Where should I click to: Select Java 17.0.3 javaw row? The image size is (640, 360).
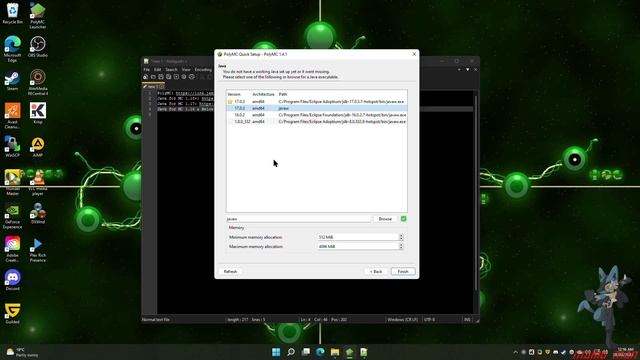click(x=317, y=108)
